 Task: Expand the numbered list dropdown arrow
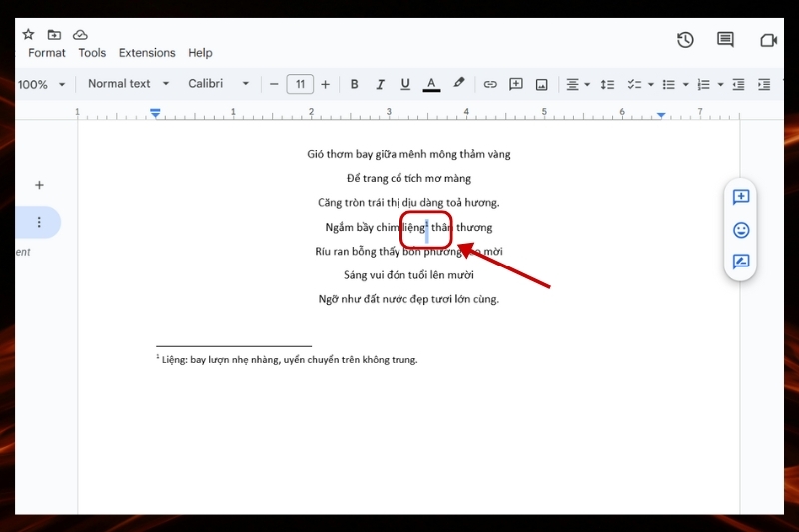720,85
